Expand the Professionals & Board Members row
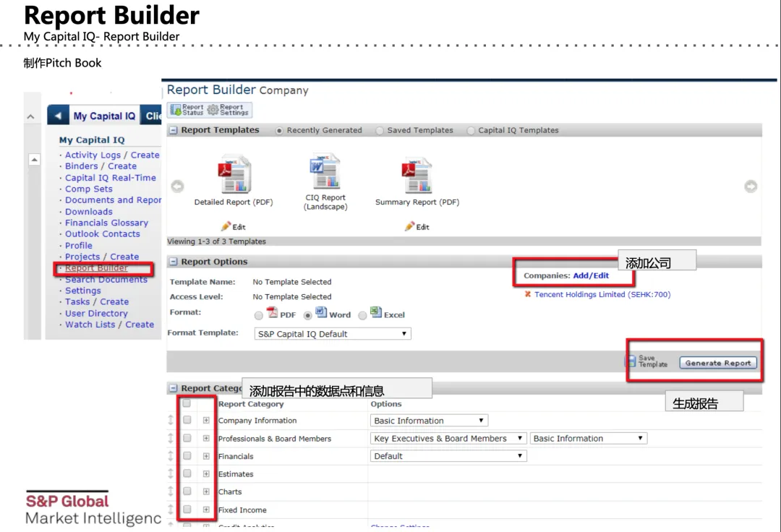This screenshot has height=532, width=781. (206, 439)
